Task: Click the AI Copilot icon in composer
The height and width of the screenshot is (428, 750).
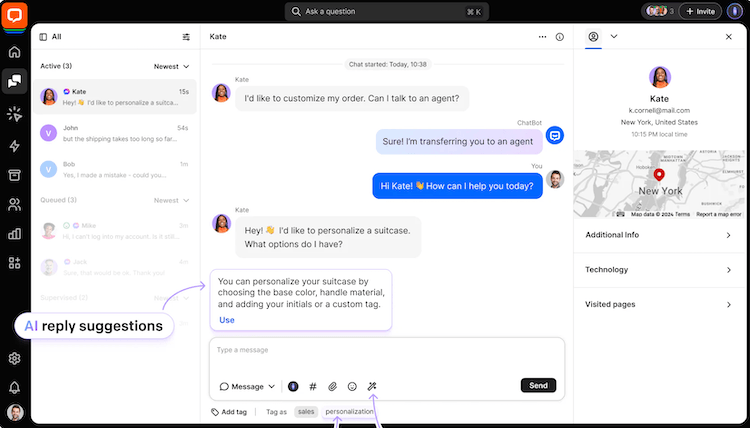Action: pyautogui.click(x=293, y=386)
